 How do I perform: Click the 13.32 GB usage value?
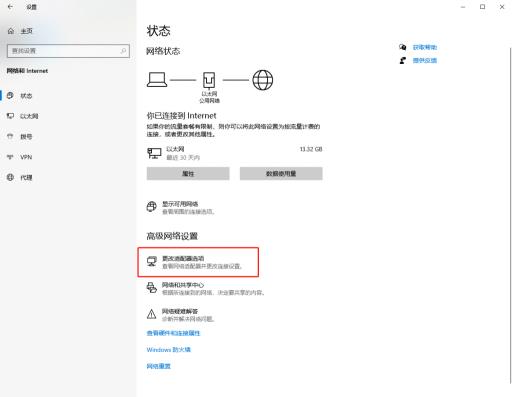point(311,149)
